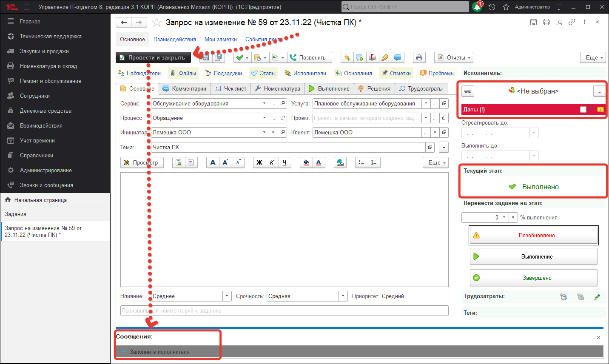Screen dimensions: 609x364
Task: Open the notifications bell in the title bar
Action: coord(477,7)
